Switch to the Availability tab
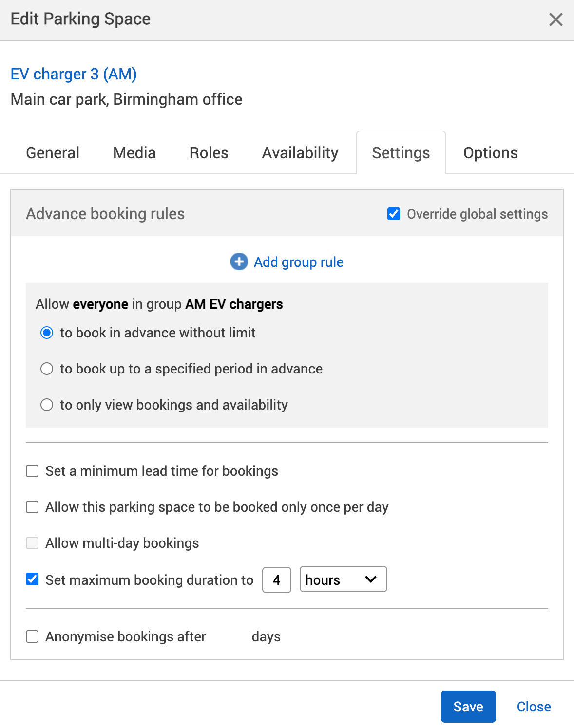The image size is (574, 728). pos(300,153)
